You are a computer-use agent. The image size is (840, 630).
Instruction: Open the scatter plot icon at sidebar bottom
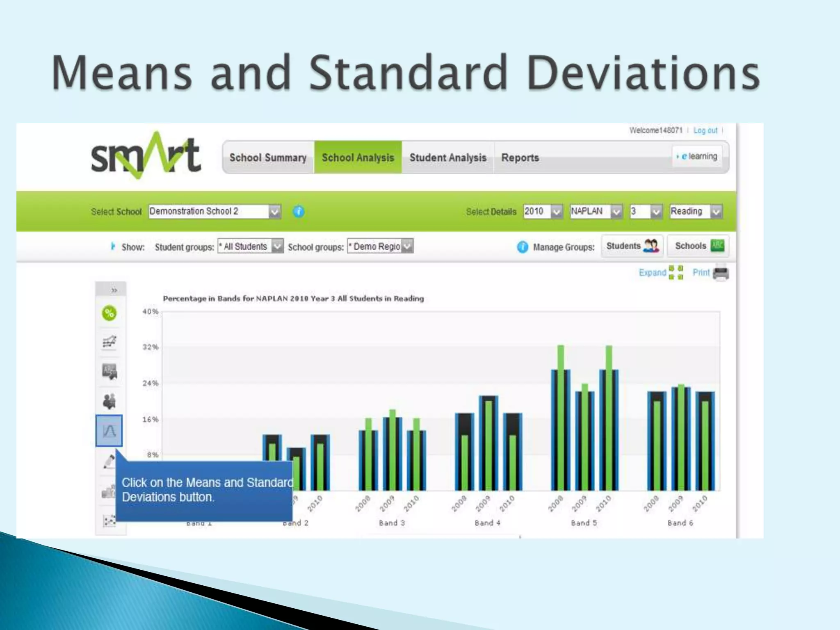click(109, 521)
